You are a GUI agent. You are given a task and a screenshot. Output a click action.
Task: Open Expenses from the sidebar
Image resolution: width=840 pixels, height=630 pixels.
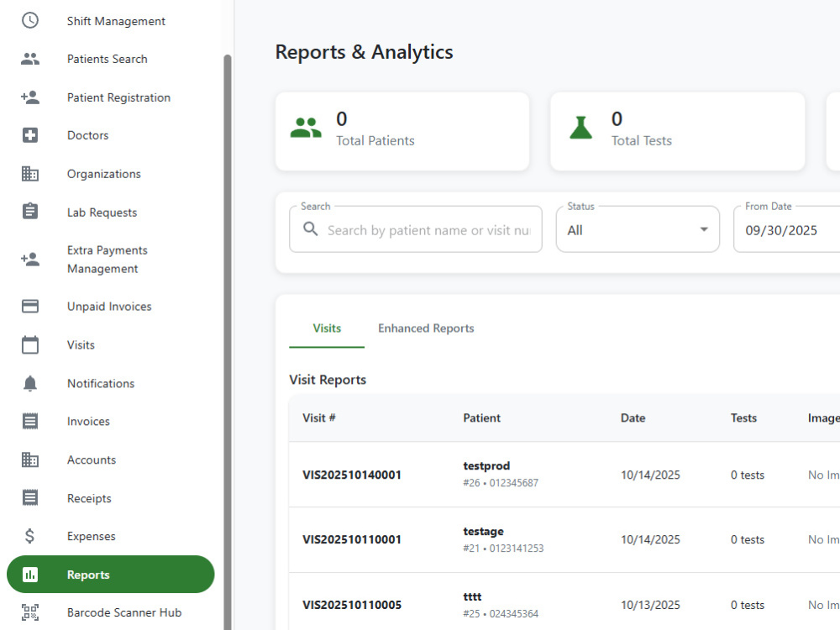[91, 536]
